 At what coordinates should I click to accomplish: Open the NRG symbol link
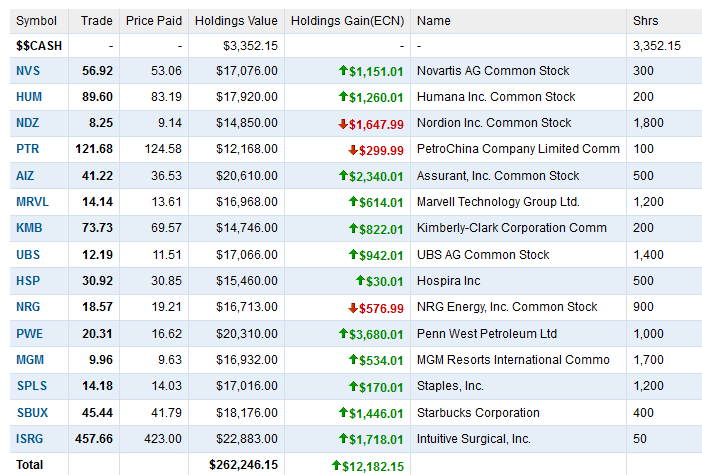click(28, 307)
